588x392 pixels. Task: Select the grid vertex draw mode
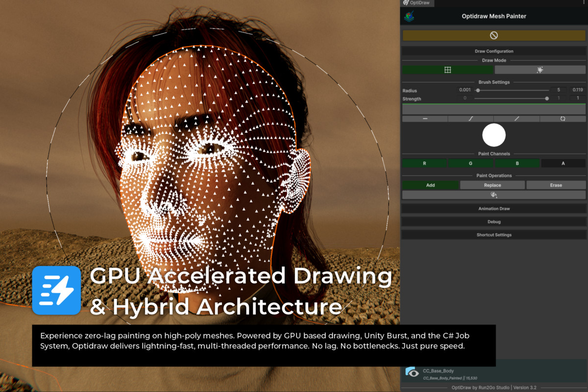[x=447, y=70]
